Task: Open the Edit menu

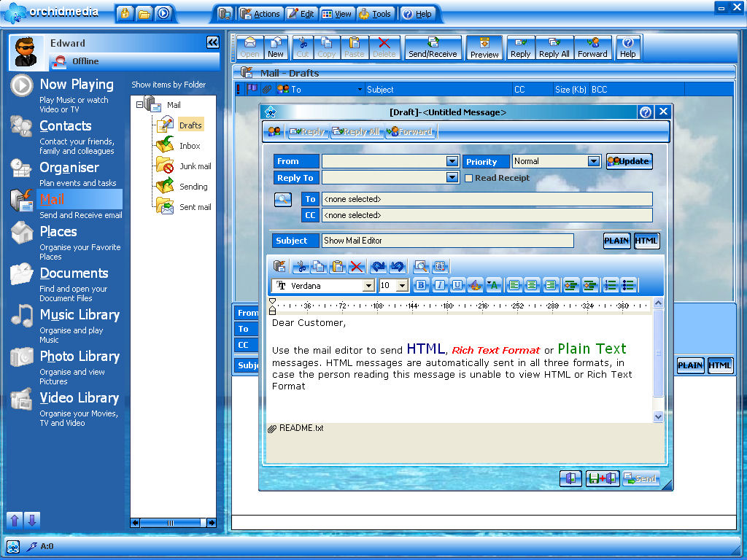Action: tap(301, 14)
